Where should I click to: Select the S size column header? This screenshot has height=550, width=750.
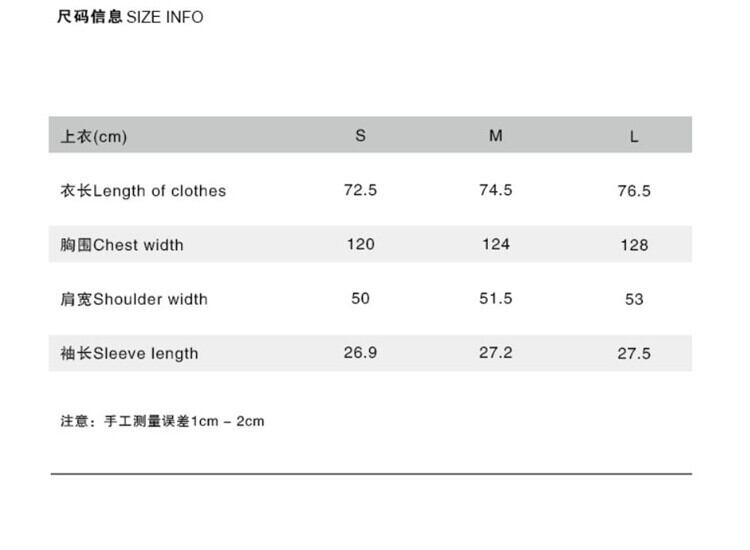pos(360,136)
